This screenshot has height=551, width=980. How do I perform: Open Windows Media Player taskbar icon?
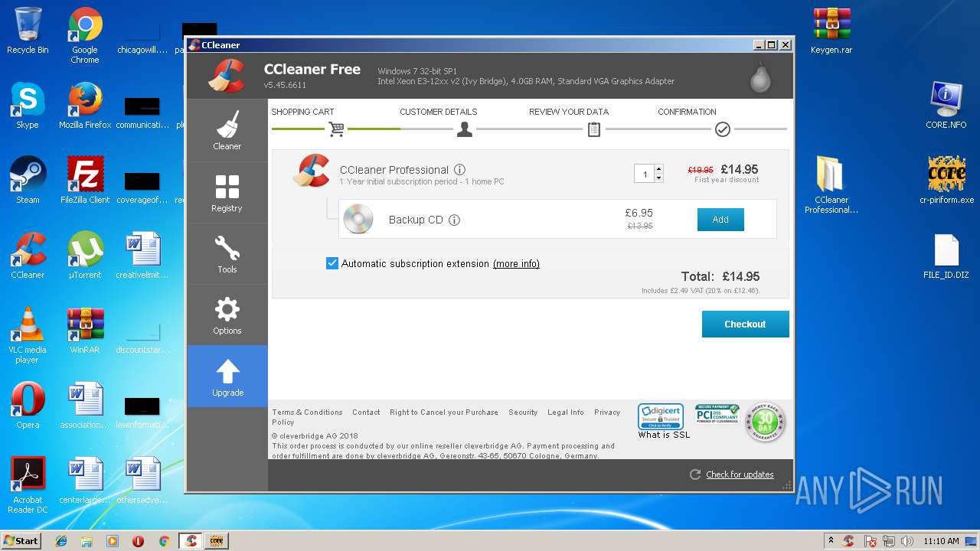[113, 541]
